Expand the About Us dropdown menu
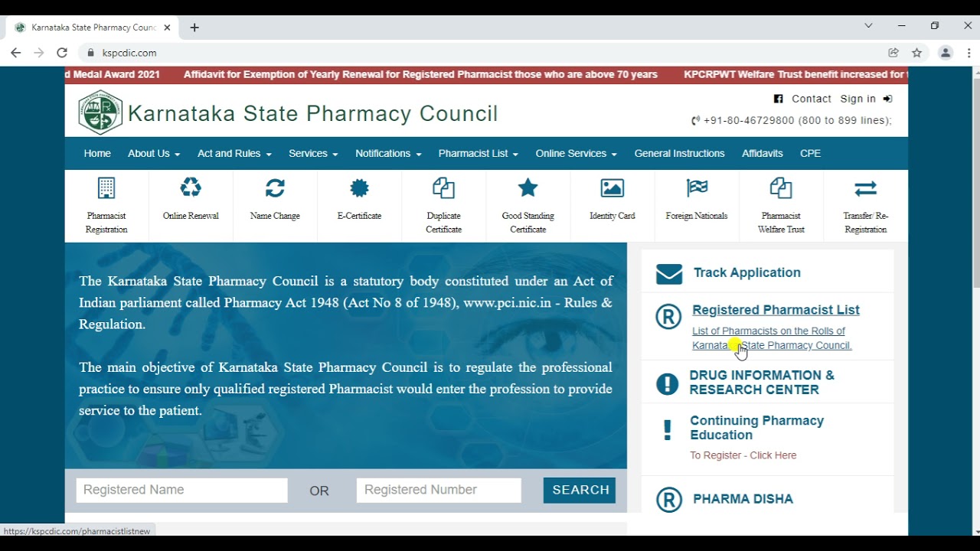 pyautogui.click(x=154, y=154)
